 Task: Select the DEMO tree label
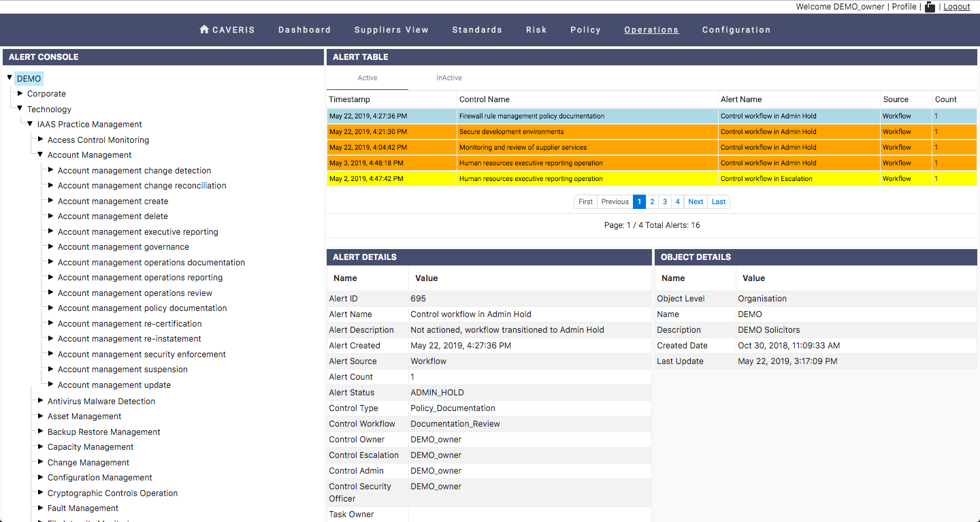coord(29,79)
